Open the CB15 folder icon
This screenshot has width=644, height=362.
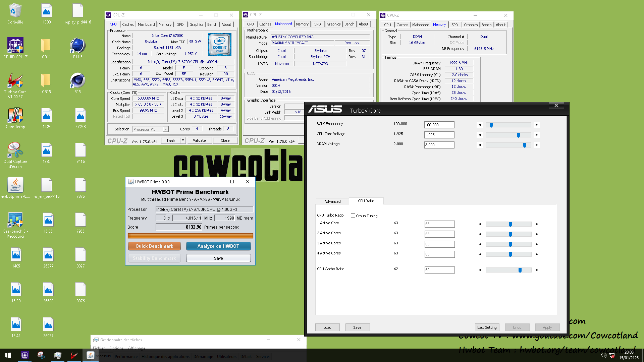[46, 83]
